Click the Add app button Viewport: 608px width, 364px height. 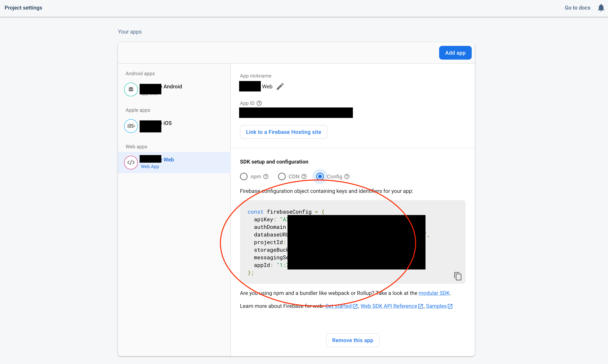coord(455,53)
